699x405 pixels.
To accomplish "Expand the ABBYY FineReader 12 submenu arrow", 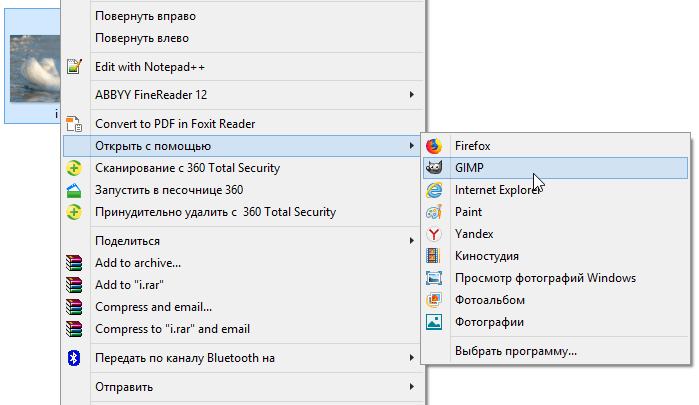I will point(411,95).
